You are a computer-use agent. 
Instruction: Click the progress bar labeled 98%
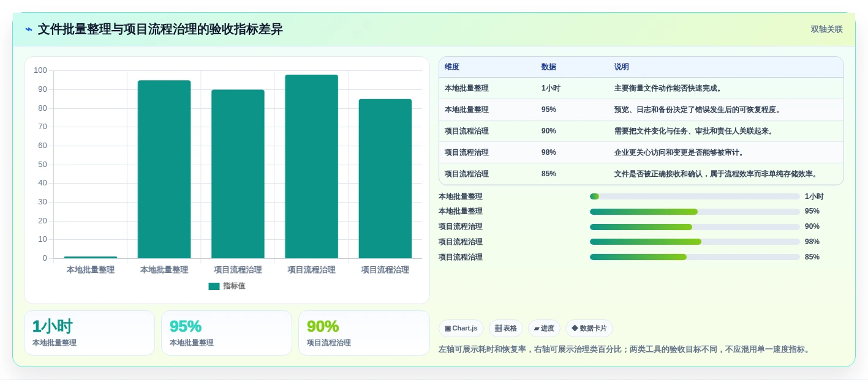695,242
